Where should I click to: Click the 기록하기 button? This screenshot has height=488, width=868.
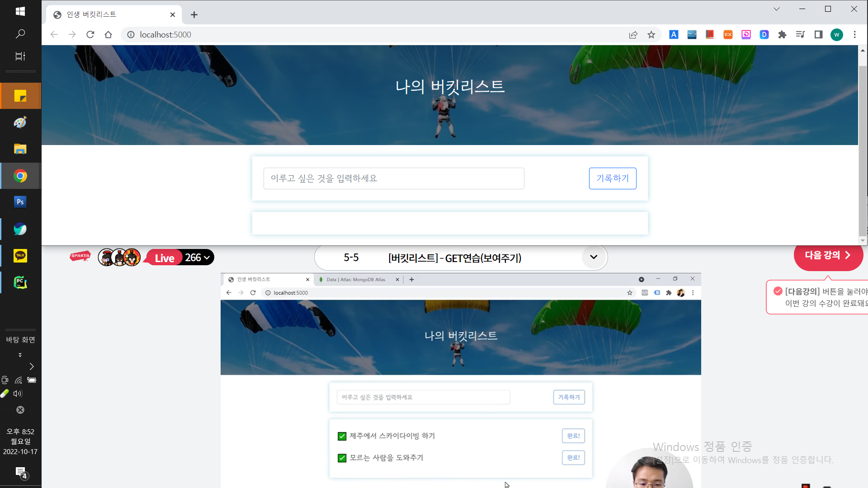613,178
